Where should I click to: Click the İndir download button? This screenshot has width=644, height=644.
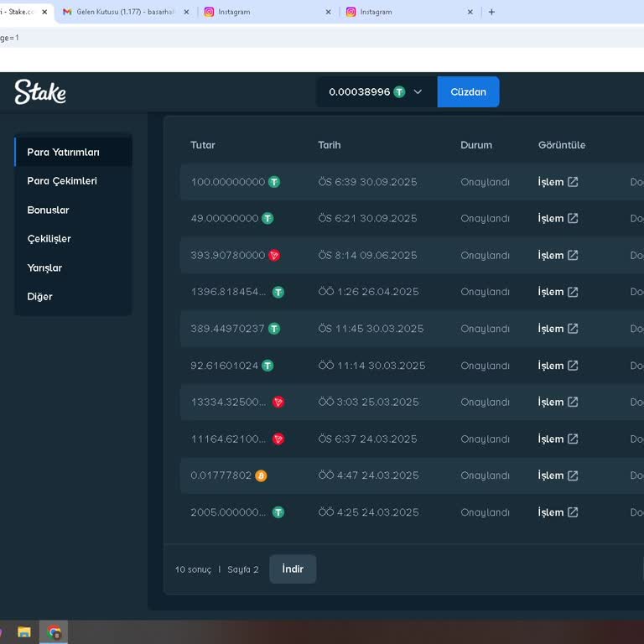[x=293, y=569]
